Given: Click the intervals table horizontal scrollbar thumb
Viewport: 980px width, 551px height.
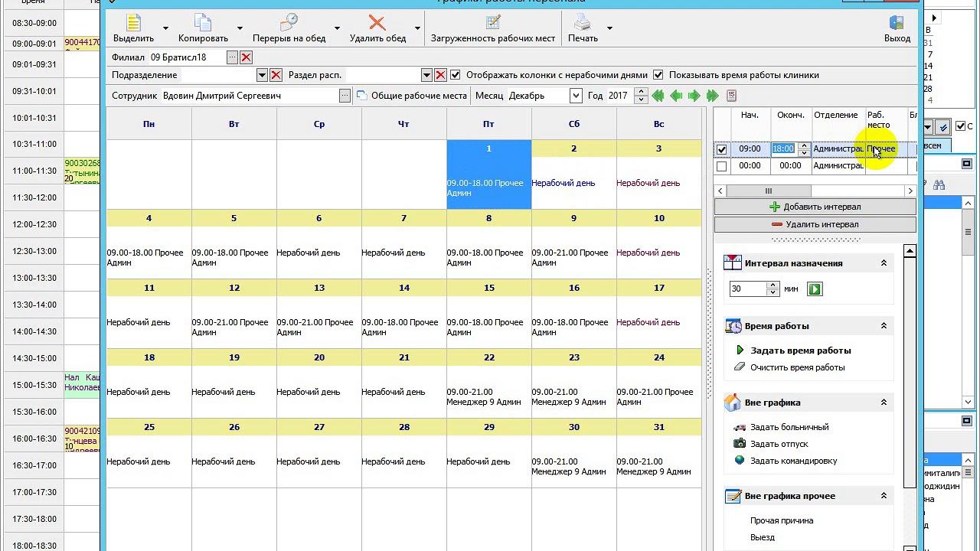Looking at the screenshot, I should (769, 191).
